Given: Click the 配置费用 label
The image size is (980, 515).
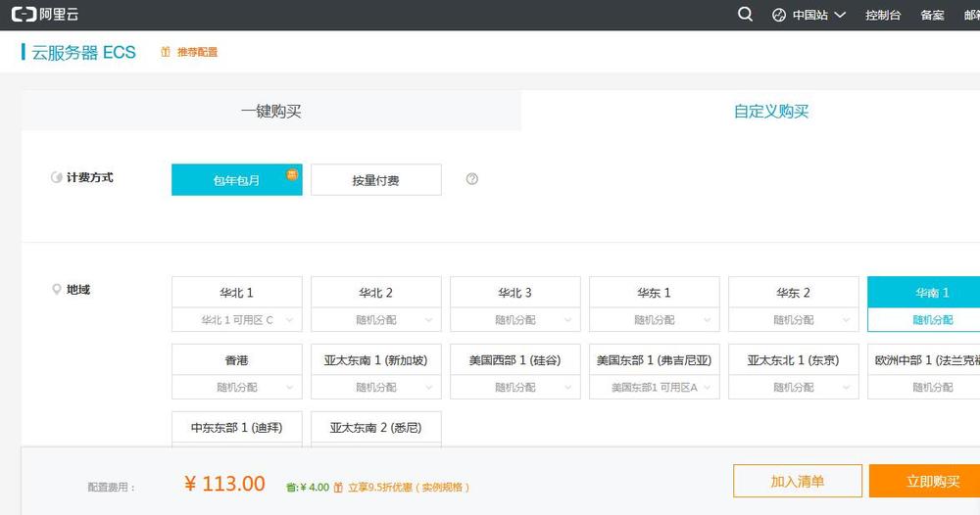Looking at the screenshot, I should pyautogui.click(x=112, y=488).
